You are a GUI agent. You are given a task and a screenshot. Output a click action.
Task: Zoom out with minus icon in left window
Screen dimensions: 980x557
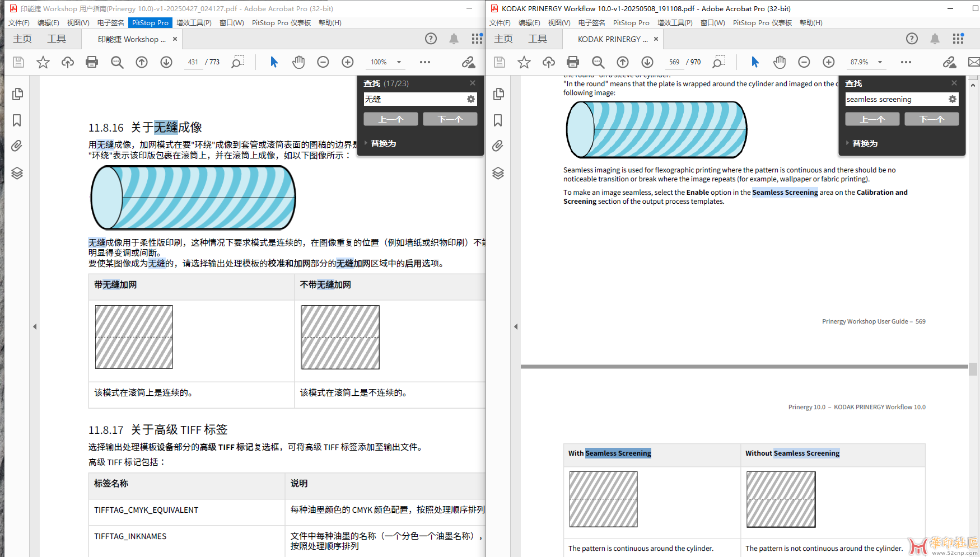(323, 62)
